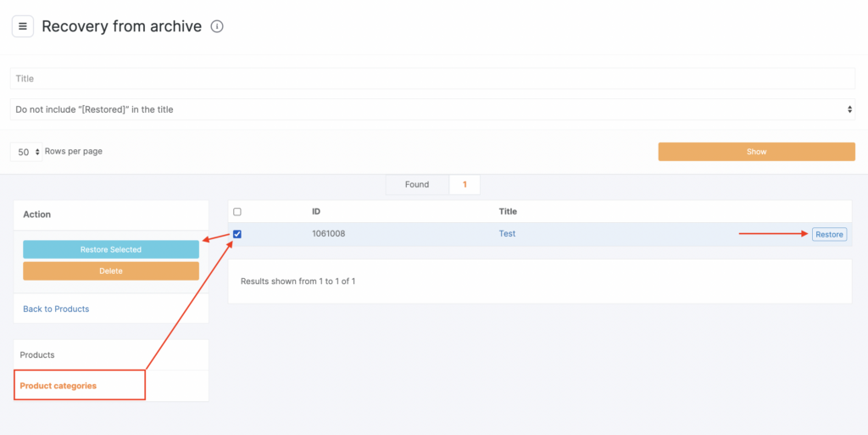Click the Title column header
The image size is (868, 435).
click(508, 211)
